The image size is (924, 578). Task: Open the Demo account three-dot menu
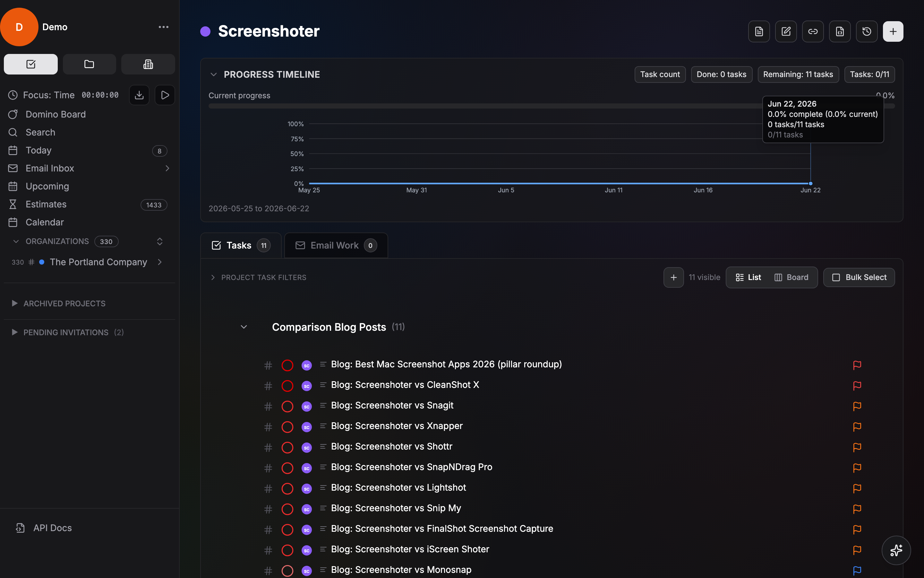click(x=163, y=27)
